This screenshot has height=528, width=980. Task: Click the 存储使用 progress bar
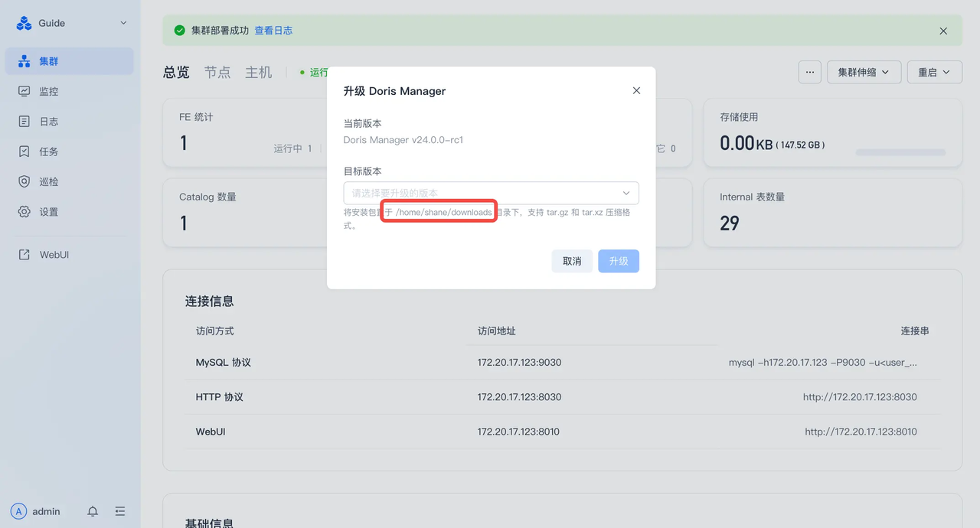click(x=900, y=152)
